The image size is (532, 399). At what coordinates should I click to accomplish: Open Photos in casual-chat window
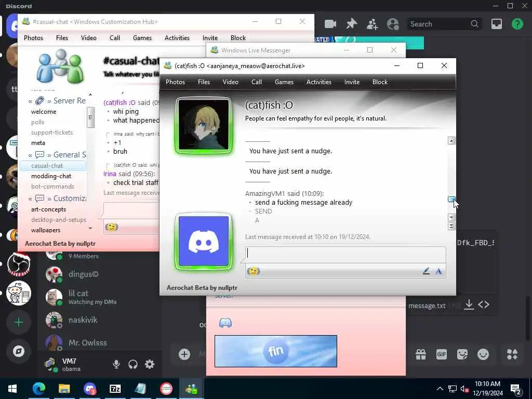[x=33, y=38]
